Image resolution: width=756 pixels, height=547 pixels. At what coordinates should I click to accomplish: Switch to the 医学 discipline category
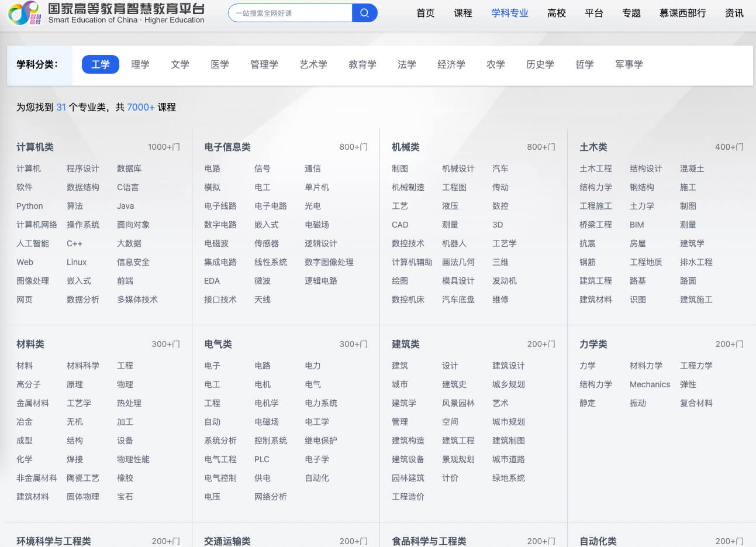point(219,64)
